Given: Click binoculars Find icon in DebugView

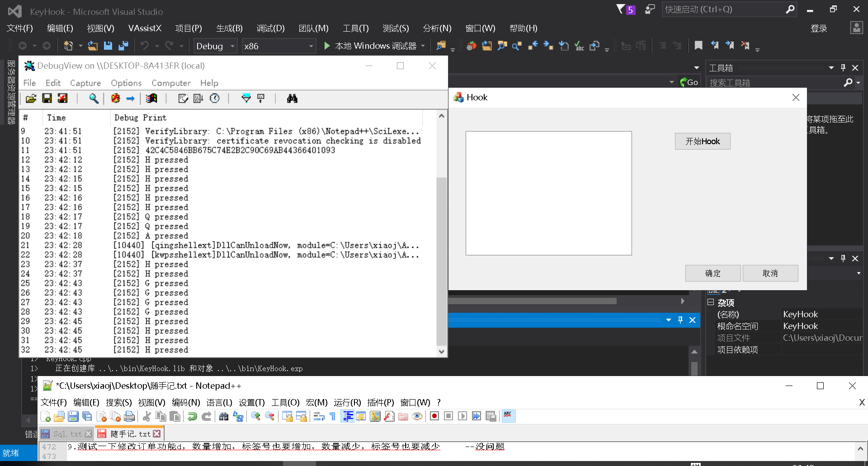Looking at the screenshot, I should (x=292, y=99).
